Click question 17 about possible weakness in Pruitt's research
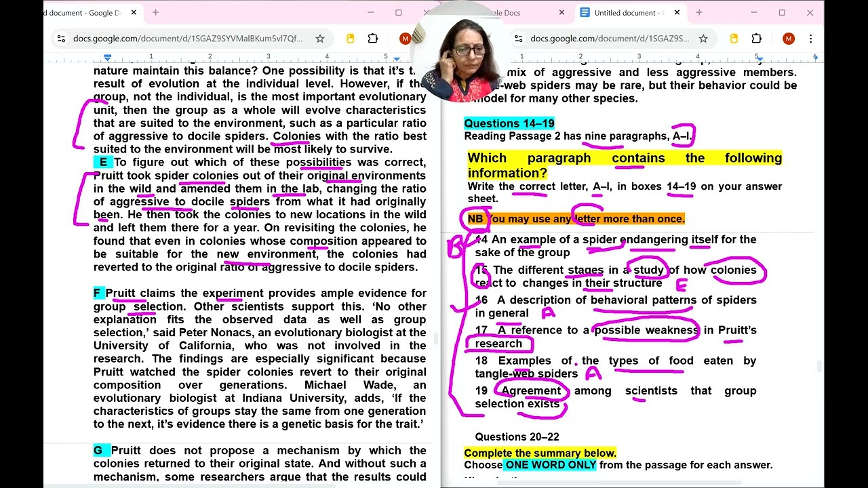868x488 pixels. pyautogui.click(x=616, y=337)
